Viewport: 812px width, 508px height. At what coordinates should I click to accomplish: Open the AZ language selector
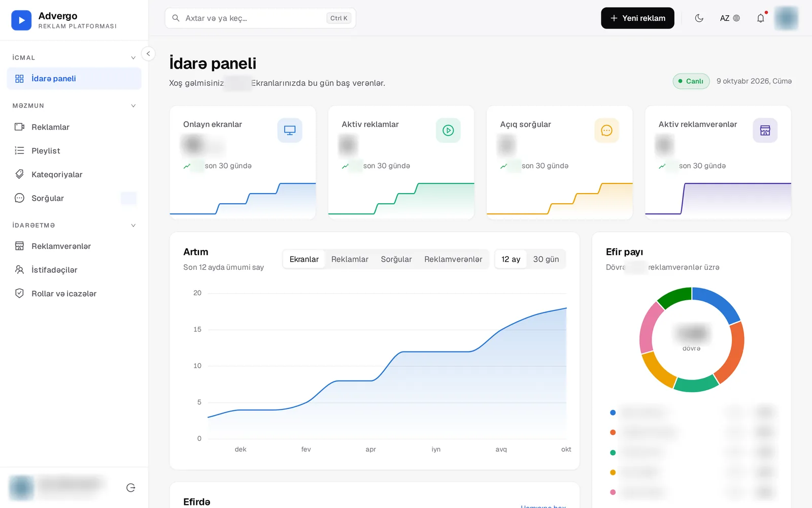click(x=730, y=18)
